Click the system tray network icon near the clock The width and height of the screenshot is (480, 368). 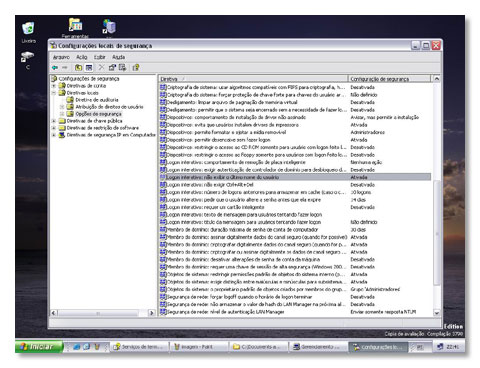click(x=440, y=347)
